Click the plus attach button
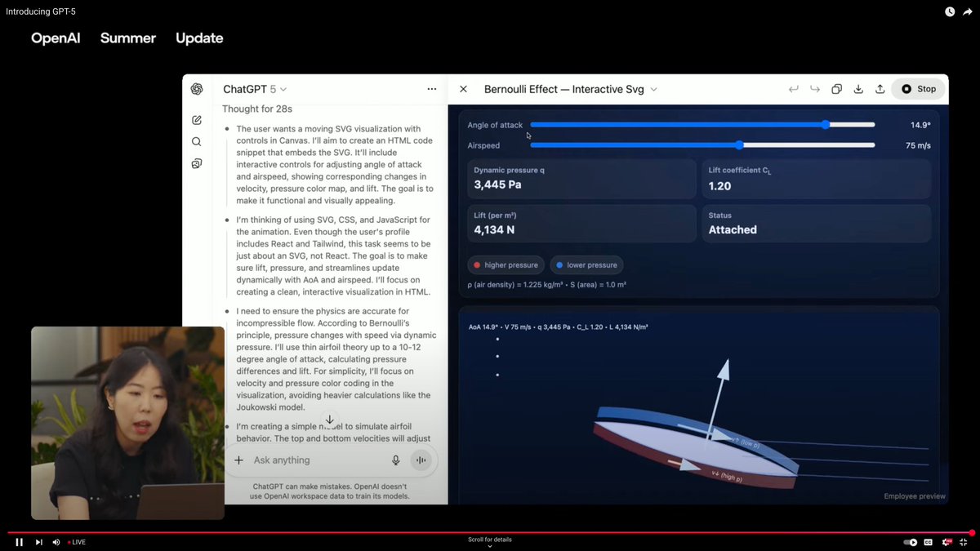This screenshot has width=980, height=551. (239, 460)
